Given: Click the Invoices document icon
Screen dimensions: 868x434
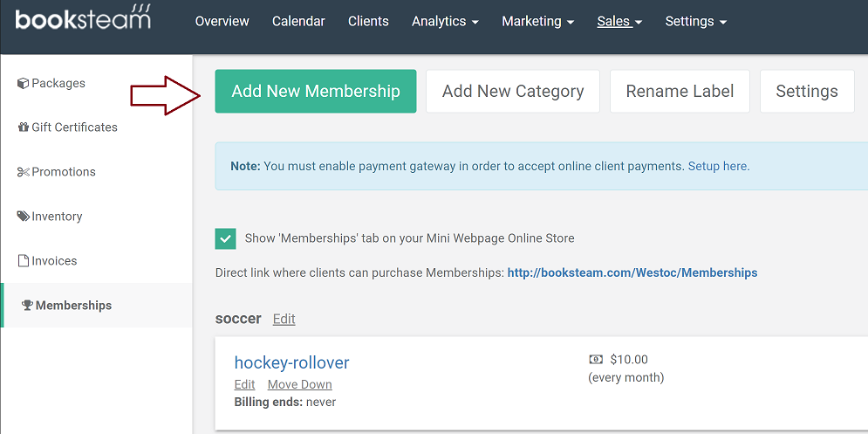Looking at the screenshot, I should [x=24, y=260].
